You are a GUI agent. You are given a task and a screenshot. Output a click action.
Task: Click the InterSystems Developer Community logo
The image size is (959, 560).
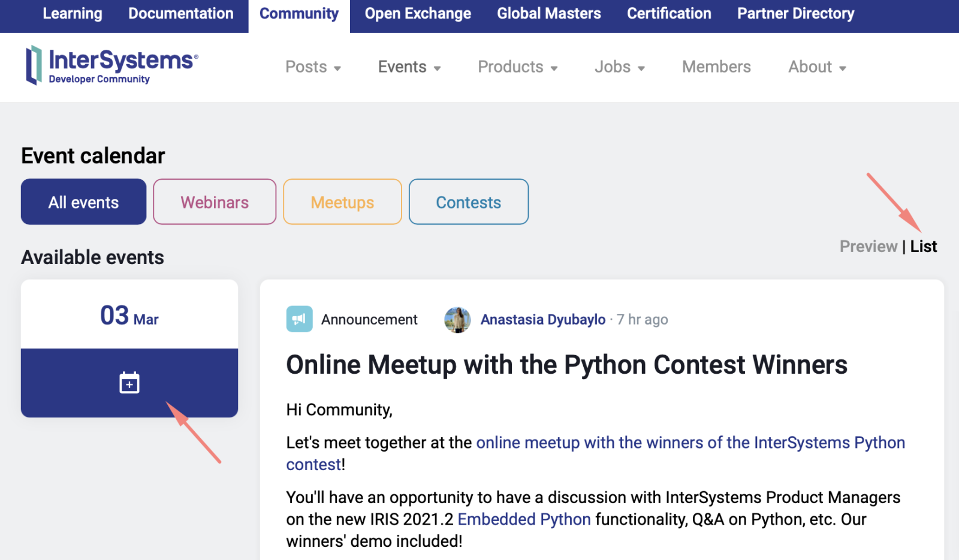(111, 66)
